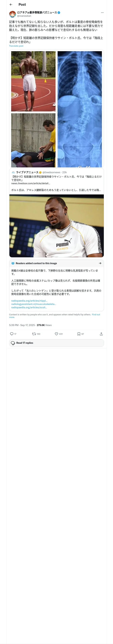The width and height of the screenshot is (113, 644).
Task: Share the post via upload icon
Action: click(101, 334)
